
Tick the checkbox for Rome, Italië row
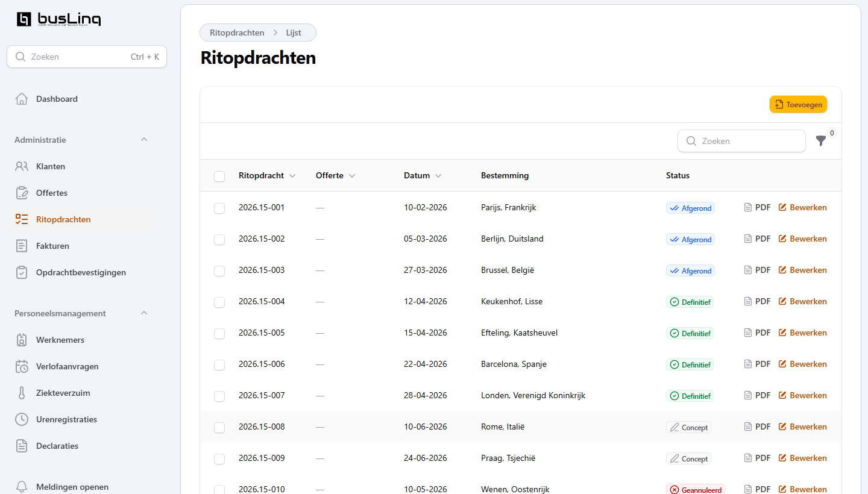pos(219,427)
